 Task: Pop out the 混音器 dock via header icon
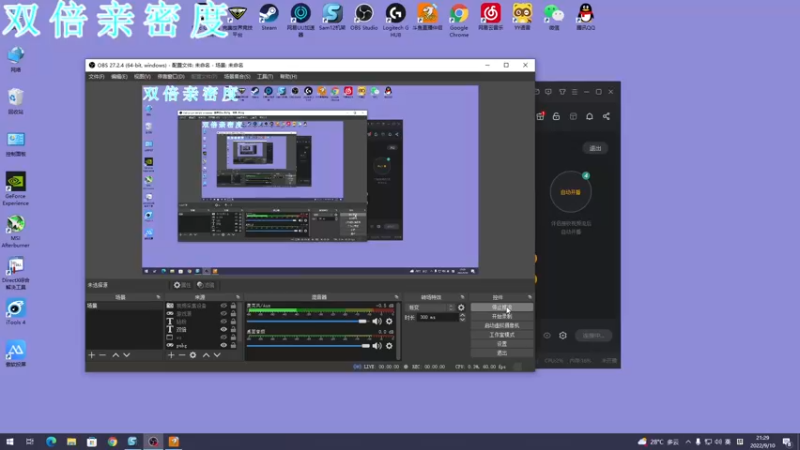[x=396, y=297]
